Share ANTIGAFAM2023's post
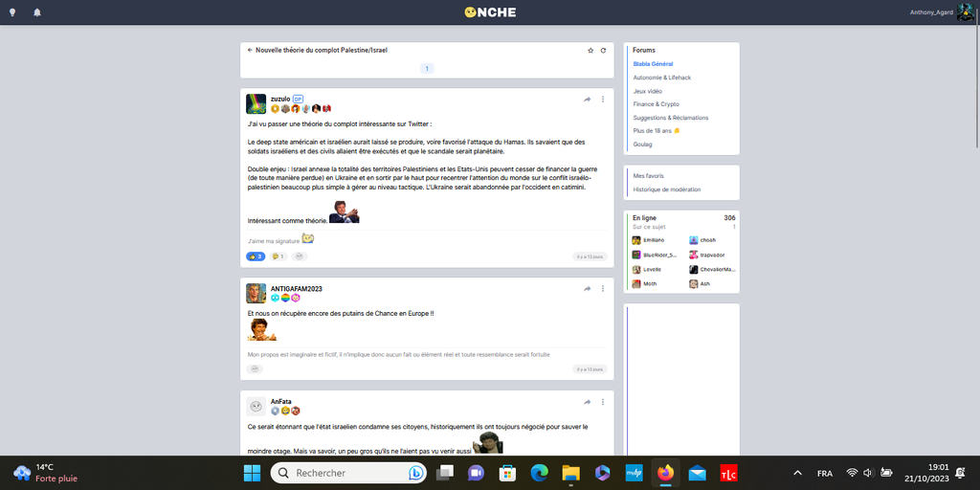This screenshot has height=490, width=980. coord(587,288)
